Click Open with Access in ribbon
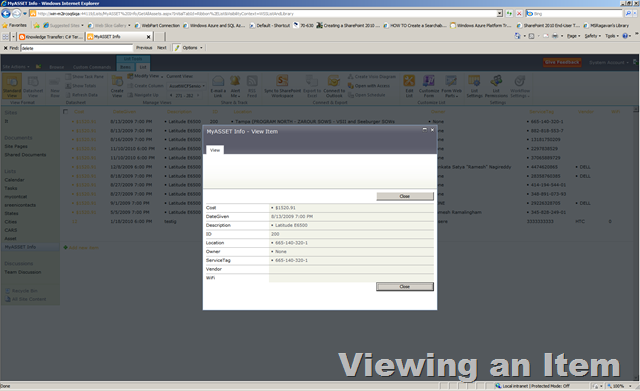640x391 pixels. coord(369,86)
